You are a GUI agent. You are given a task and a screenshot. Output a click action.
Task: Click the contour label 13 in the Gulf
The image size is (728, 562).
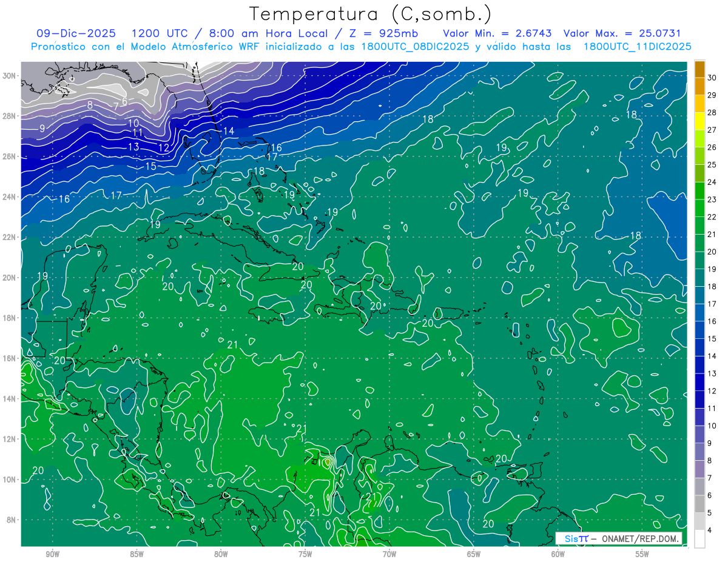click(133, 147)
